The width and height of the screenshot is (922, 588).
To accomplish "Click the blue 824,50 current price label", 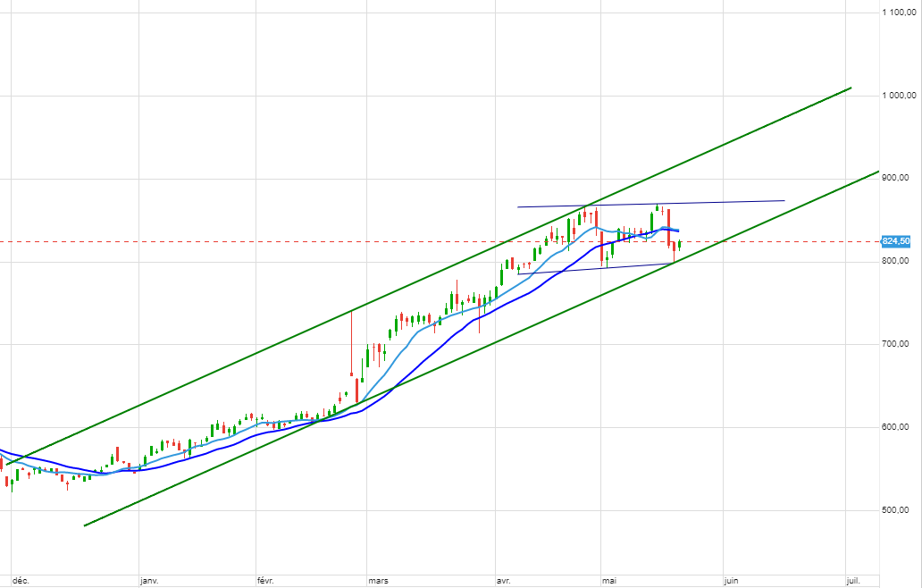I will point(895,241).
